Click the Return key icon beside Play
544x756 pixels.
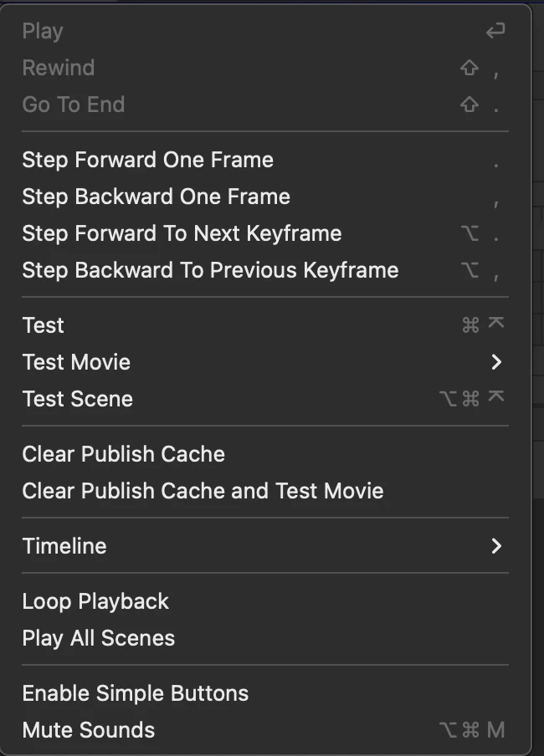[495, 31]
